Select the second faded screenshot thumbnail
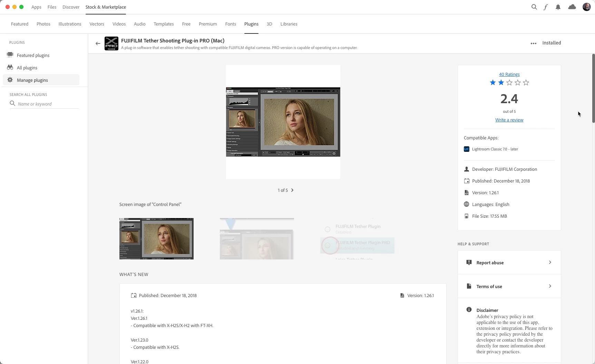This screenshot has width=595, height=364. (257, 239)
